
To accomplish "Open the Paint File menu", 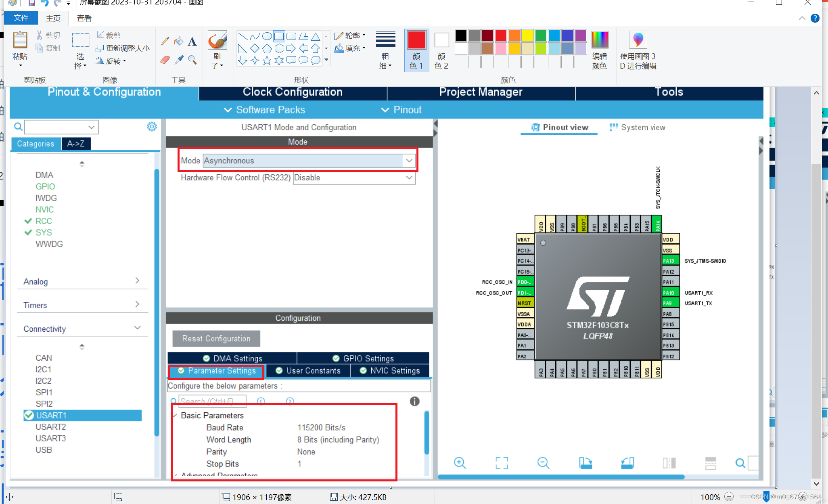I will pyautogui.click(x=21, y=18).
